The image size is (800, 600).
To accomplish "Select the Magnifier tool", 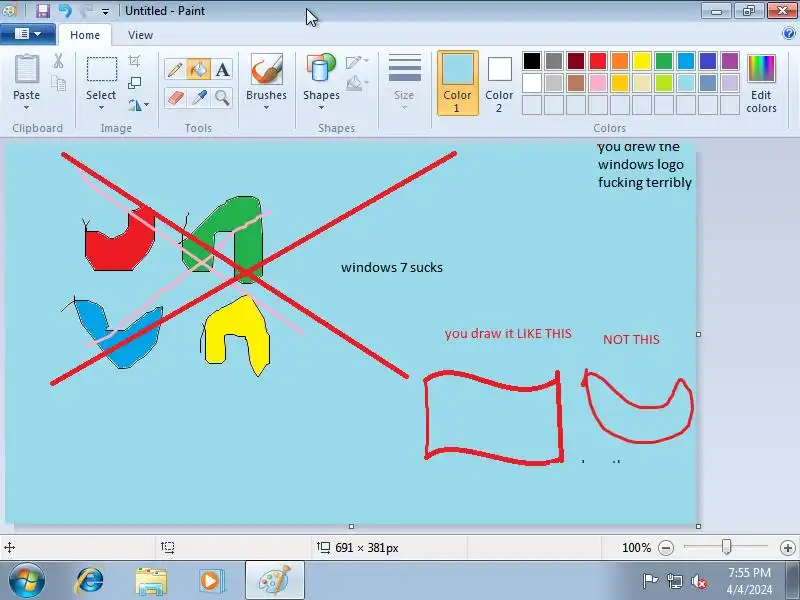I will tap(222, 97).
